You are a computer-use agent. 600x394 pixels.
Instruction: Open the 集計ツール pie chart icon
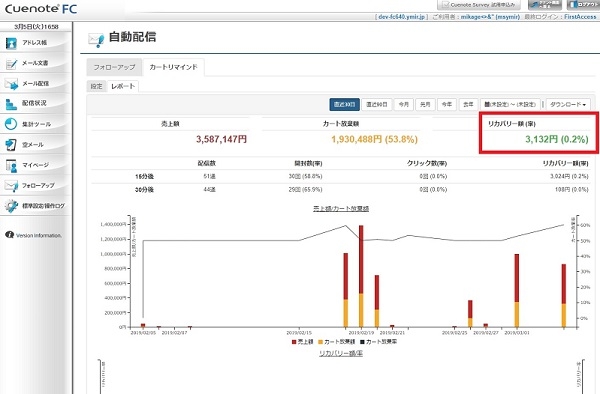click(x=11, y=124)
